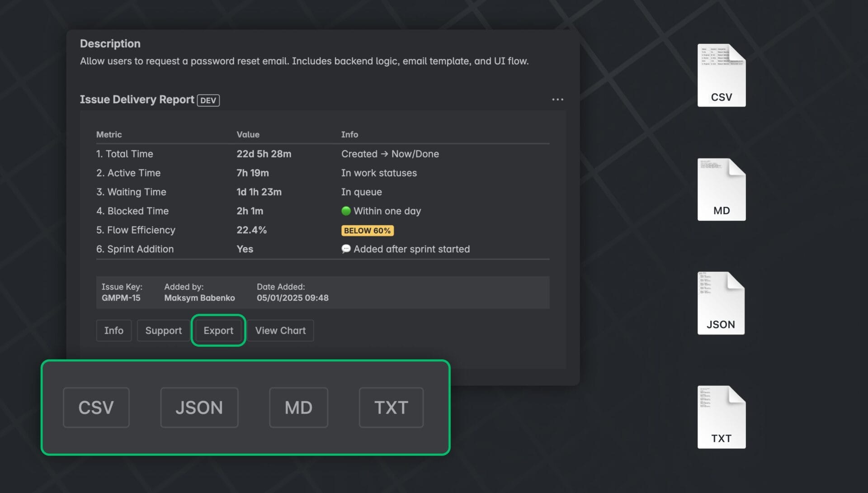868x493 pixels.
Task: Click the Info button
Action: coord(113,331)
